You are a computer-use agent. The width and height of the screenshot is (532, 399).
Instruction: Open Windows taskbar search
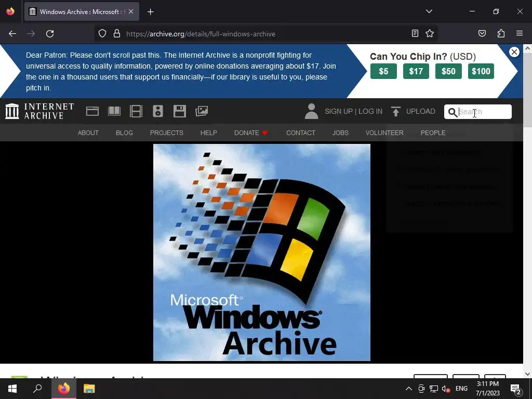pyautogui.click(x=37, y=389)
